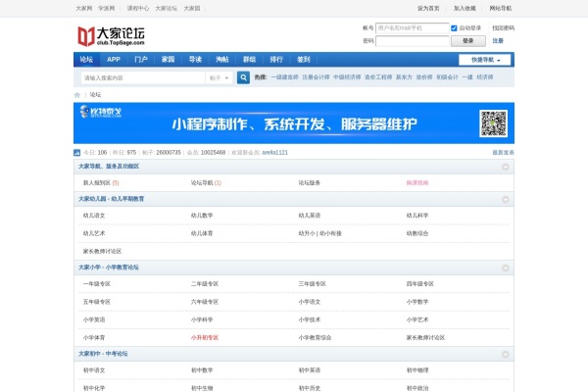588x392 pixels.
Task: Switch to the 排行 navigation tab
Action: pos(276,60)
